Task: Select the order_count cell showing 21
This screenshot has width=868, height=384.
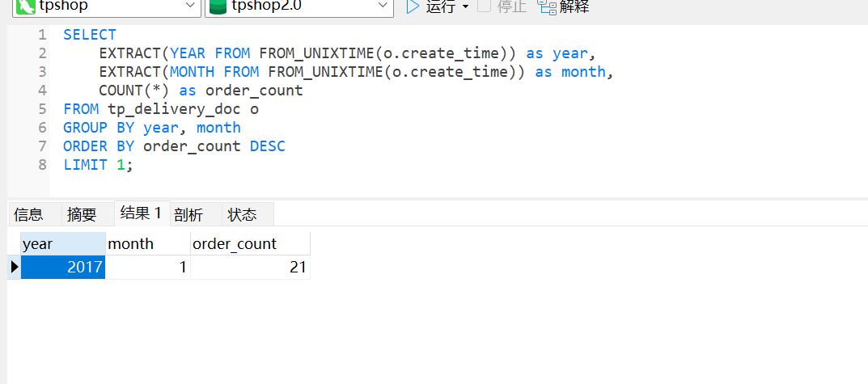Action: click(250, 268)
